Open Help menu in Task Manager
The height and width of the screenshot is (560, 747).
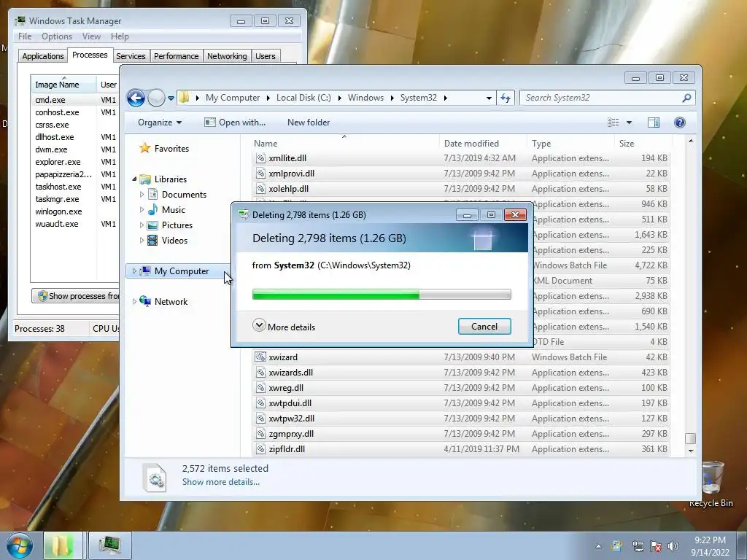click(120, 36)
